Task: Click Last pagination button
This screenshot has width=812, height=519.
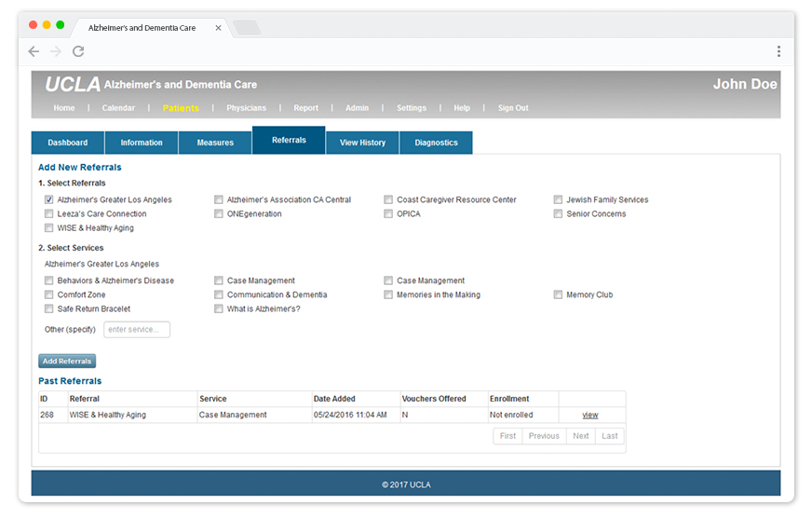Action: [610, 436]
